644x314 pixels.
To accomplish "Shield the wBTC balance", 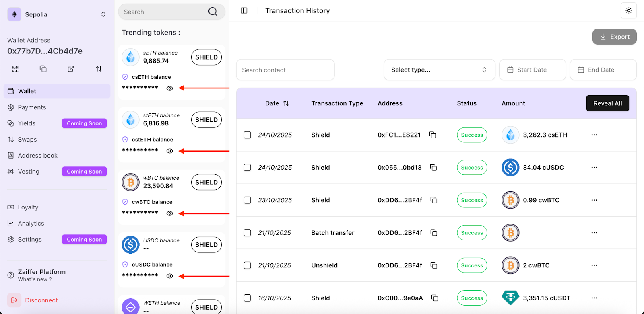I will coord(206,182).
